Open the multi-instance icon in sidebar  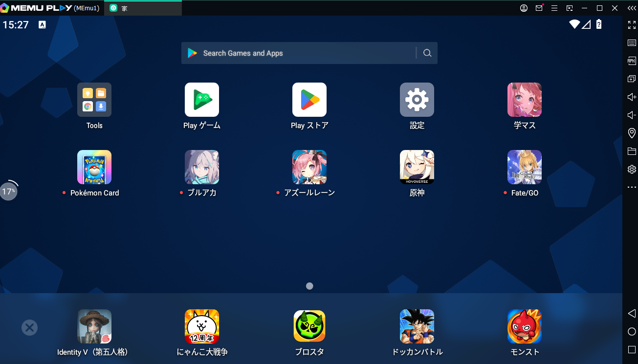(632, 79)
